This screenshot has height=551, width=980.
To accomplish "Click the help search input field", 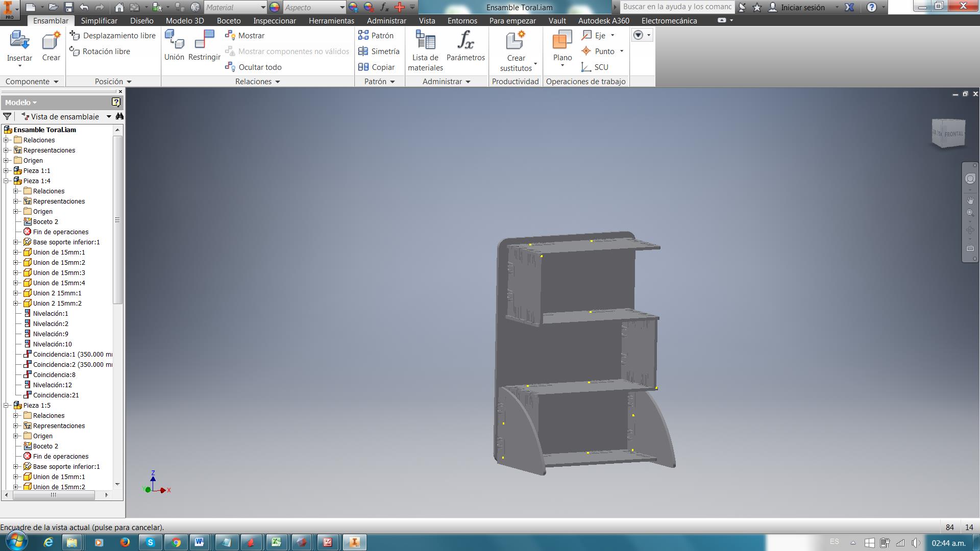I will click(x=677, y=7).
